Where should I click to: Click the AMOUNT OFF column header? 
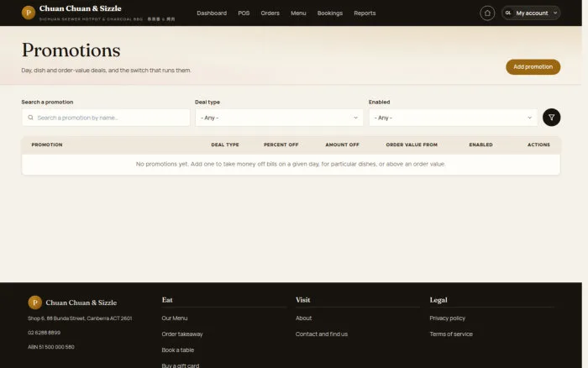(x=343, y=145)
